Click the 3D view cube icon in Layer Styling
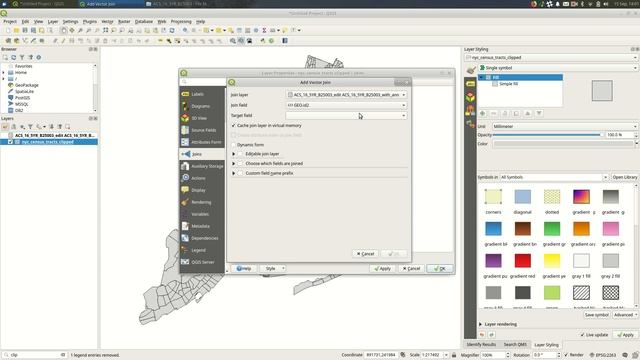The width and height of the screenshot is (640, 360). coord(471,97)
